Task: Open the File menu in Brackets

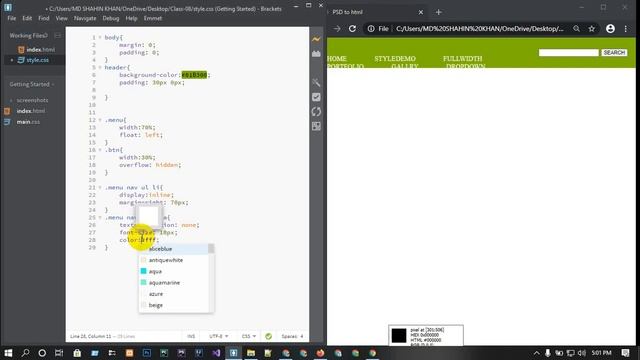Action: [x=12, y=18]
